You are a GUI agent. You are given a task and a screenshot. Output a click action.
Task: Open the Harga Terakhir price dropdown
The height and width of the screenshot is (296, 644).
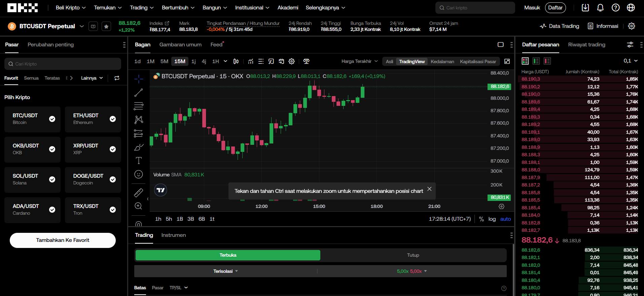click(x=359, y=61)
